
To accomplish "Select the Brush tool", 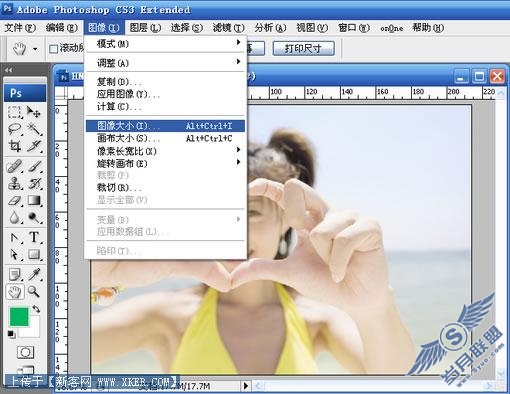I will [34, 166].
